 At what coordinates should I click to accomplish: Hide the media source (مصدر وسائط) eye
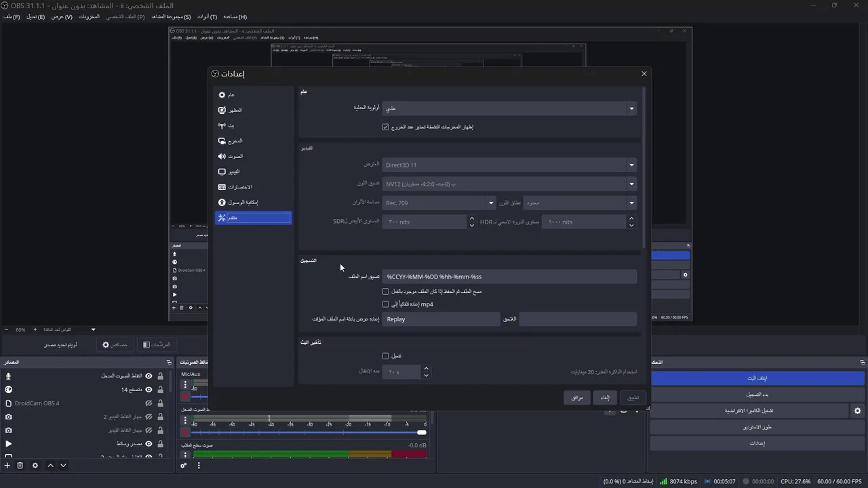click(149, 444)
